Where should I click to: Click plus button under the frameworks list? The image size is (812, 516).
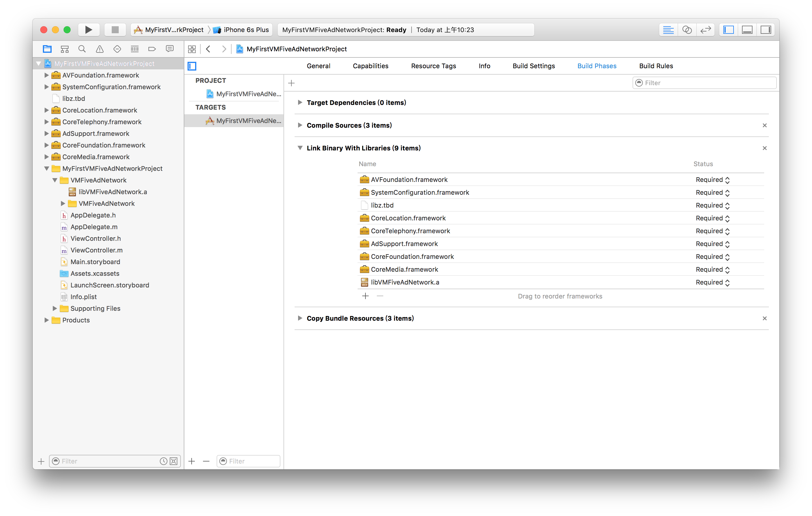365,296
